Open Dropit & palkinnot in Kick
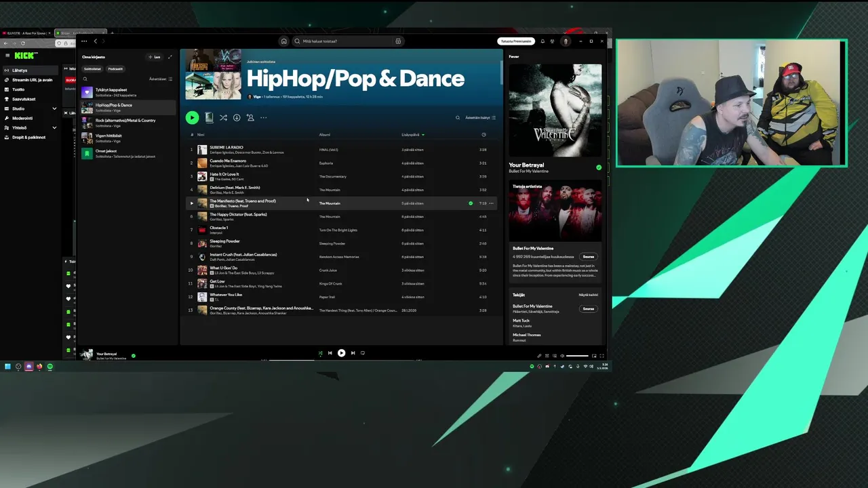 click(x=28, y=137)
